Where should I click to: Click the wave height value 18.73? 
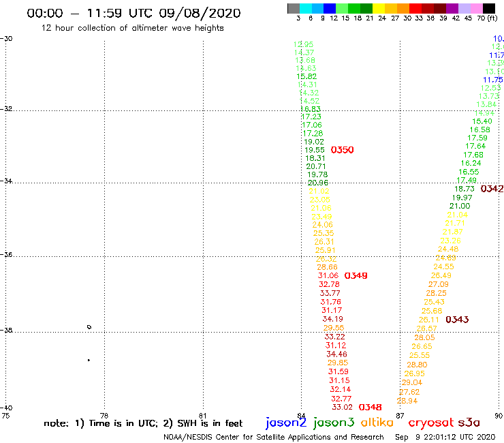(x=464, y=189)
